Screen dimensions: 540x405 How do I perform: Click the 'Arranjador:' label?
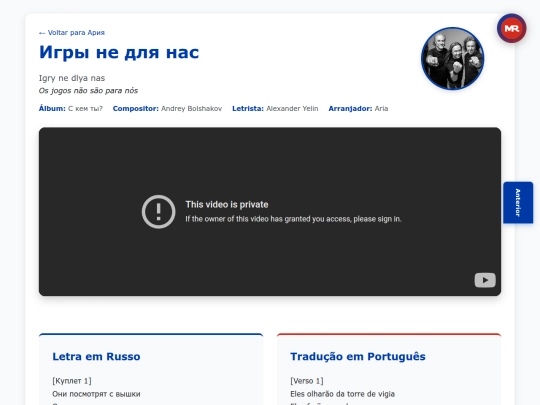click(350, 108)
